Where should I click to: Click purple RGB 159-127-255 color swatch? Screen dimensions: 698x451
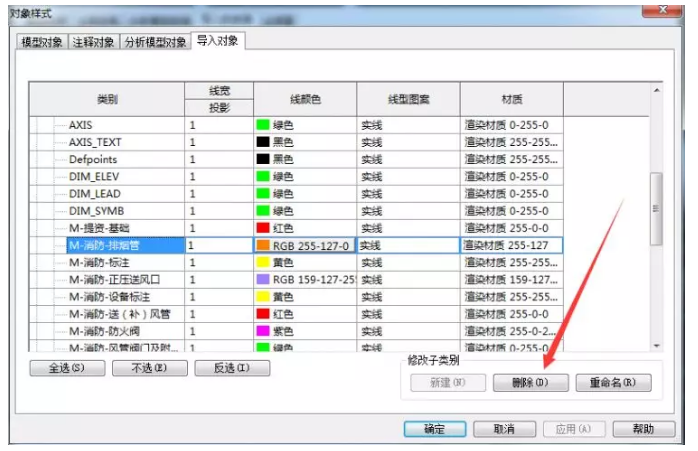[x=263, y=280]
